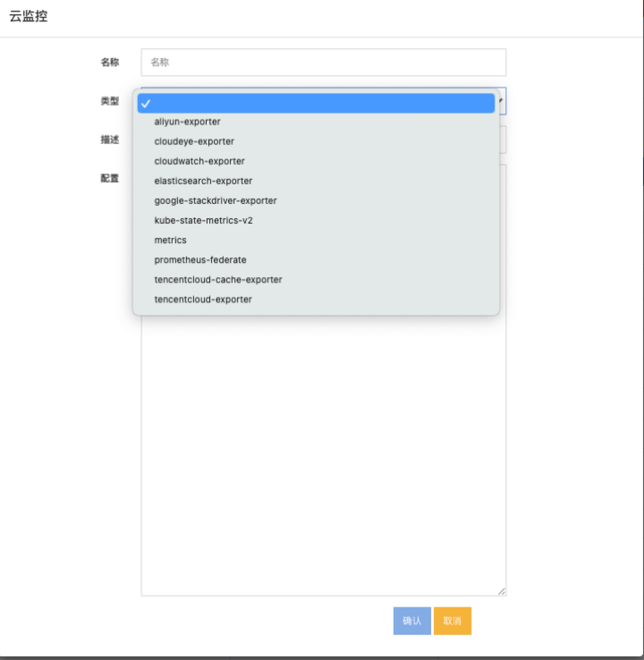The image size is (644, 660).
Task: Click the 云监控 dialog title
Action: pos(29,17)
